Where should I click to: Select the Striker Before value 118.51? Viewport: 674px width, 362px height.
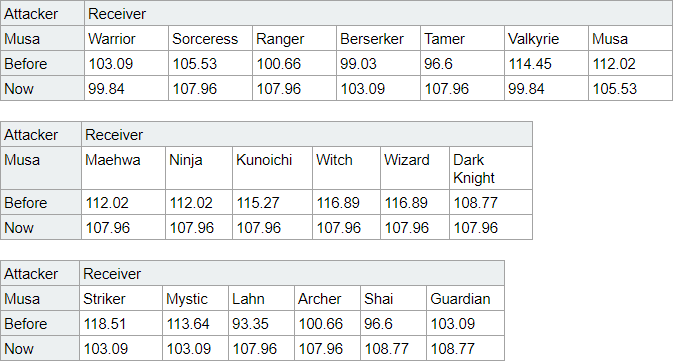pos(121,324)
